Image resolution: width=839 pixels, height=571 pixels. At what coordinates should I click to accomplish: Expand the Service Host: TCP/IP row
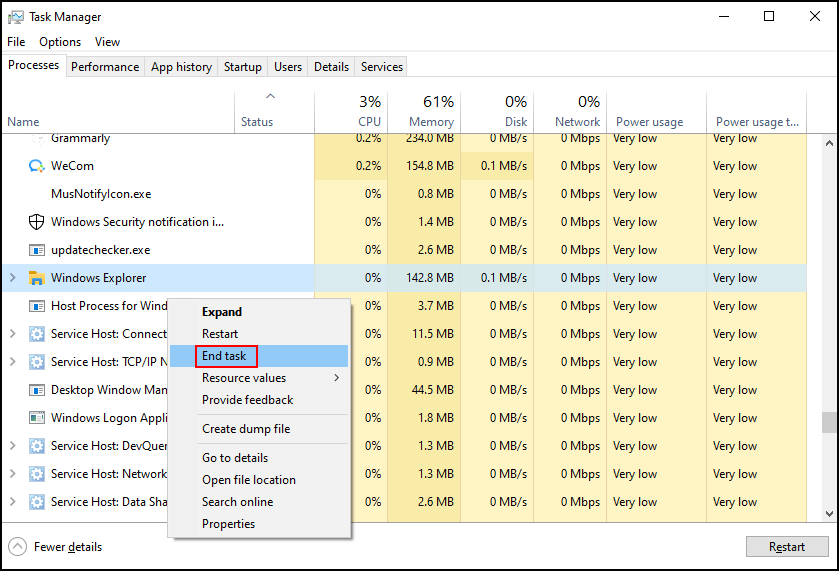(x=13, y=362)
